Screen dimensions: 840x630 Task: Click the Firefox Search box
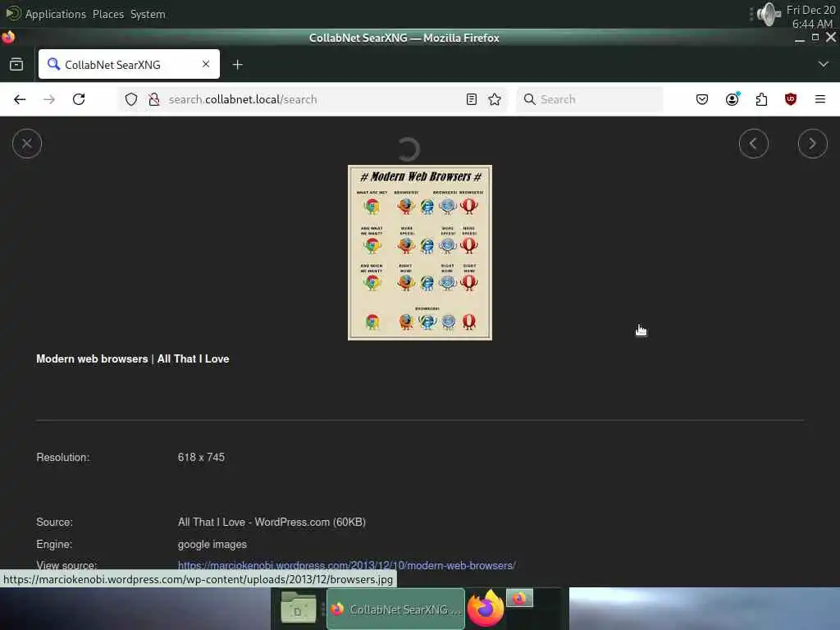(x=589, y=99)
